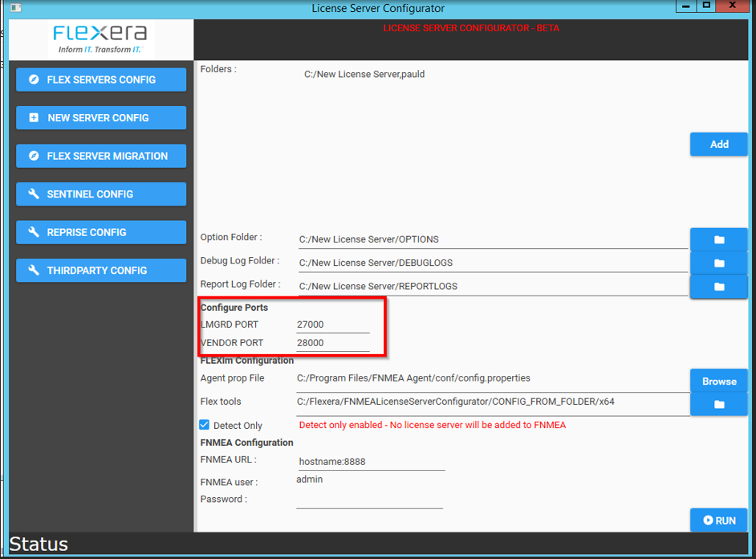
Task: Open the Reprise Config section
Action: (101, 232)
